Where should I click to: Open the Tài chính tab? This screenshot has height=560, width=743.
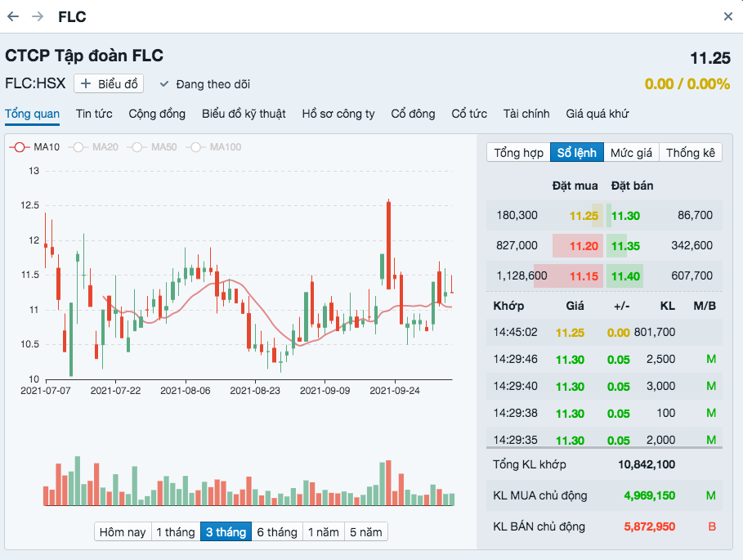click(x=526, y=114)
